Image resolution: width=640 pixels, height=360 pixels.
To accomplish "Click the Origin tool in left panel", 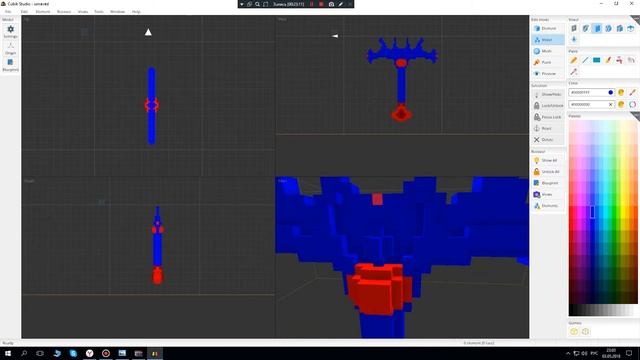I will click(x=10, y=48).
